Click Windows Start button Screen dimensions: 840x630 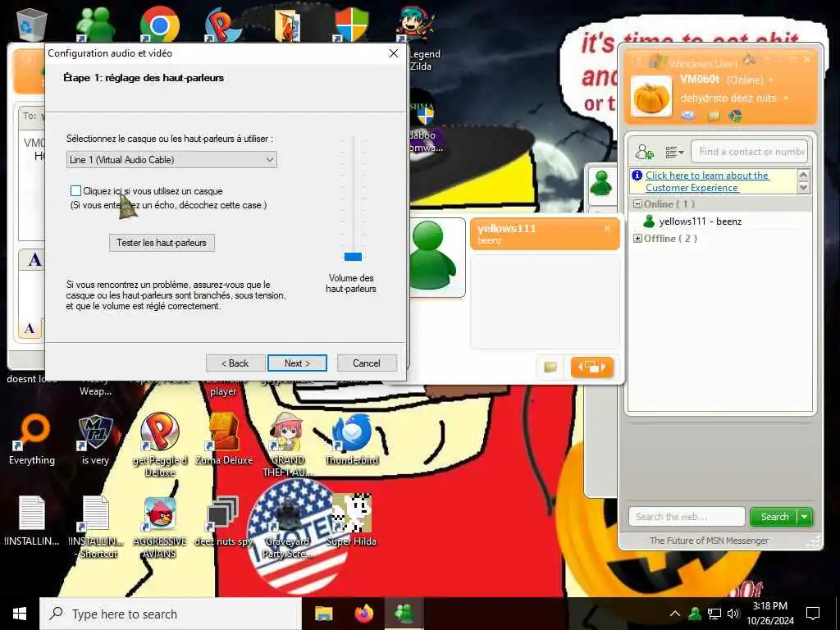pyautogui.click(x=20, y=614)
